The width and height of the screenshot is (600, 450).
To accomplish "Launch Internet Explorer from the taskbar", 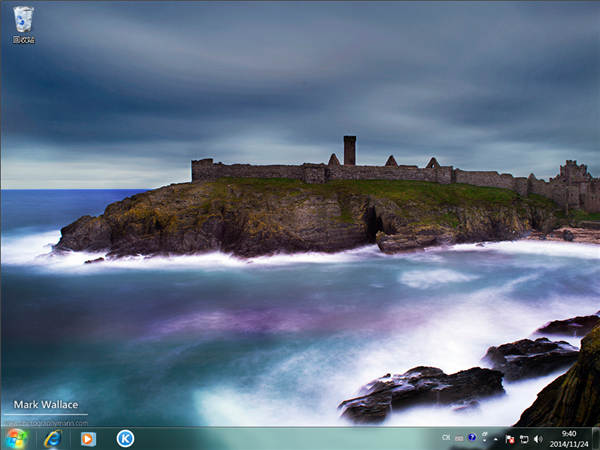I will [52, 438].
